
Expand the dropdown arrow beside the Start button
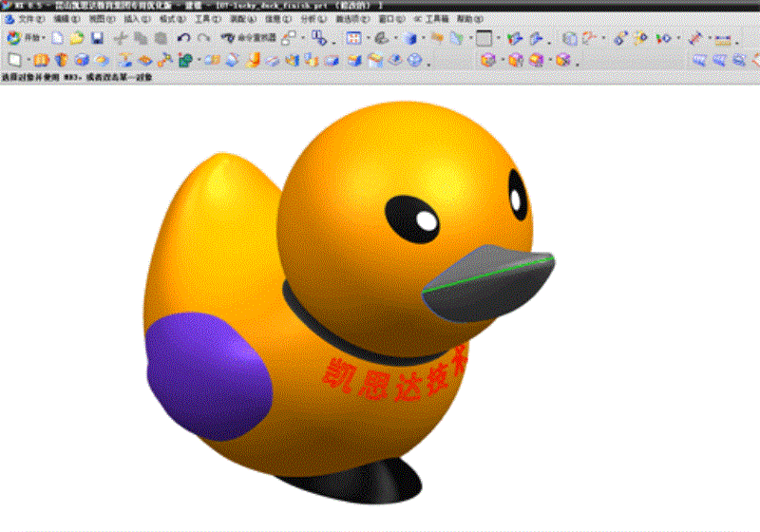click(45, 39)
